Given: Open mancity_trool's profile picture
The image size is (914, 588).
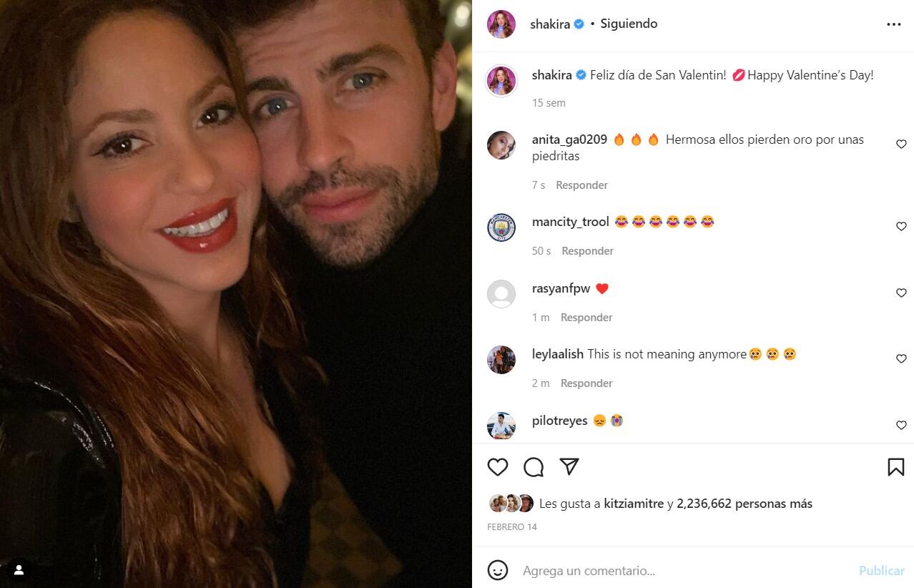Looking at the screenshot, I should (501, 227).
